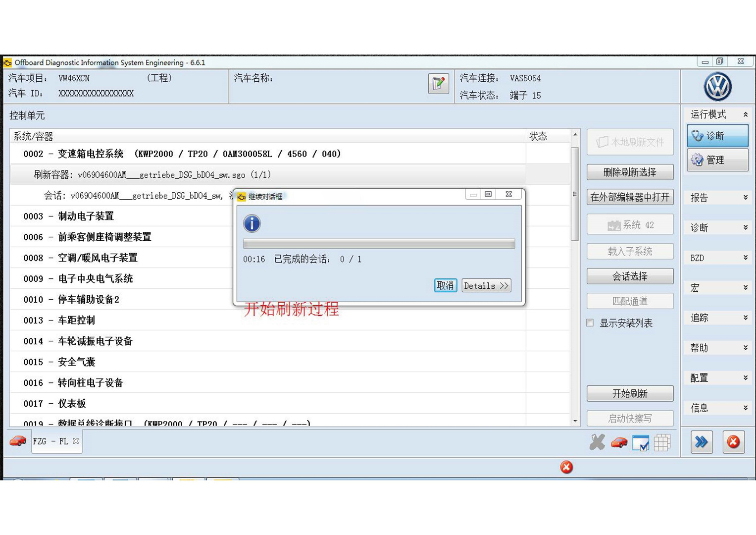Screen dimensions: 756x535
Task: Click the 系统 42 button
Action: pyautogui.click(x=630, y=224)
